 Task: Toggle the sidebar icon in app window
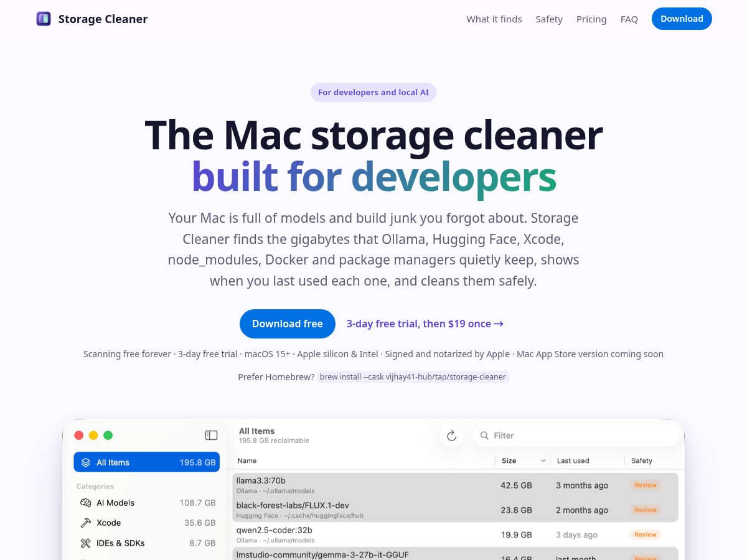click(x=211, y=436)
